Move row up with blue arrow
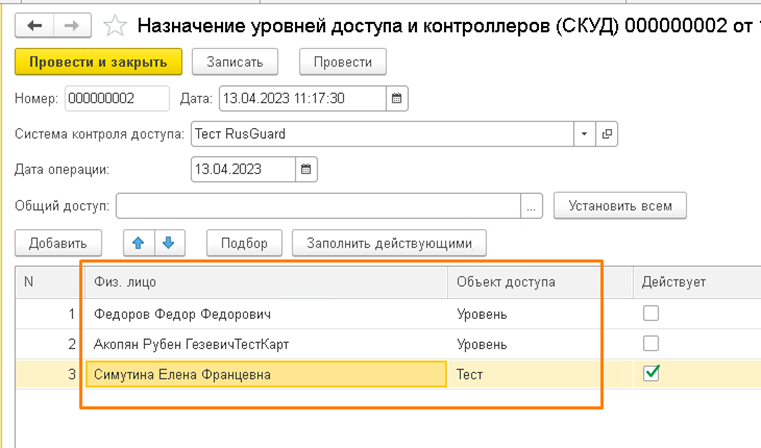 coord(139,242)
